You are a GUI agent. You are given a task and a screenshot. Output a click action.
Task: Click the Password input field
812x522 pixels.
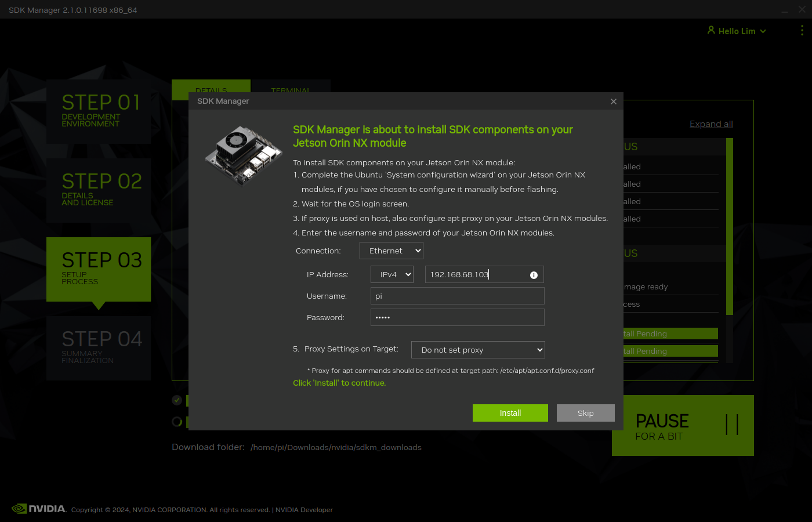click(458, 317)
